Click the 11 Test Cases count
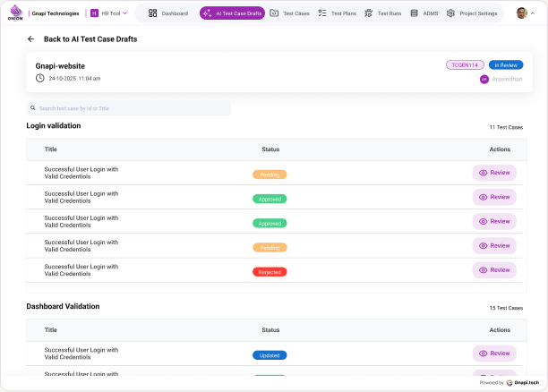This screenshot has height=392, width=548. pos(506,127)
